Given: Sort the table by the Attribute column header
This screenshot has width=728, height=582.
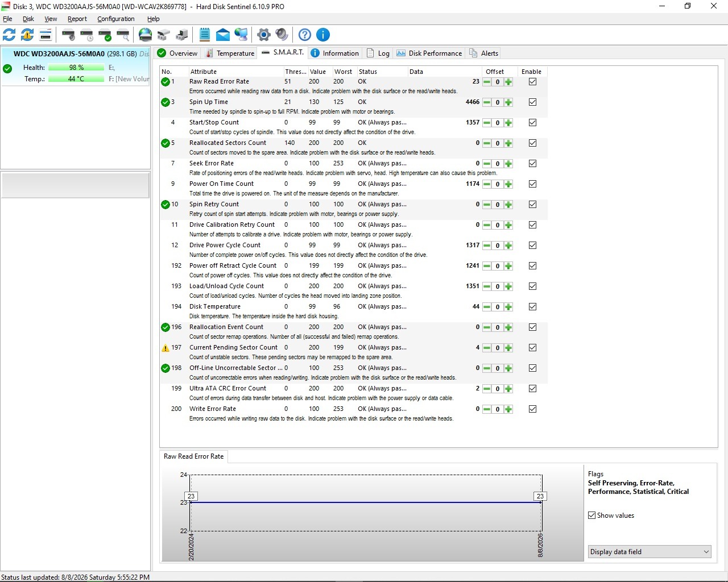Looking at the screenshot, I should [235, 72].
